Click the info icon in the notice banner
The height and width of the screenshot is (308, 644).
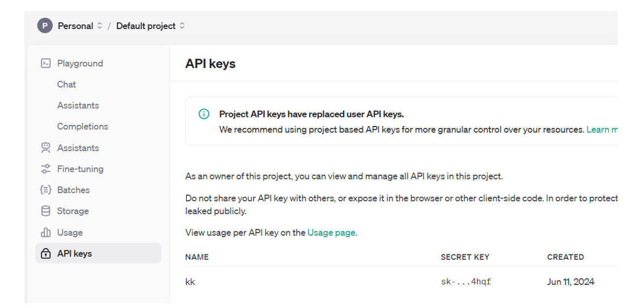point(203,114)
